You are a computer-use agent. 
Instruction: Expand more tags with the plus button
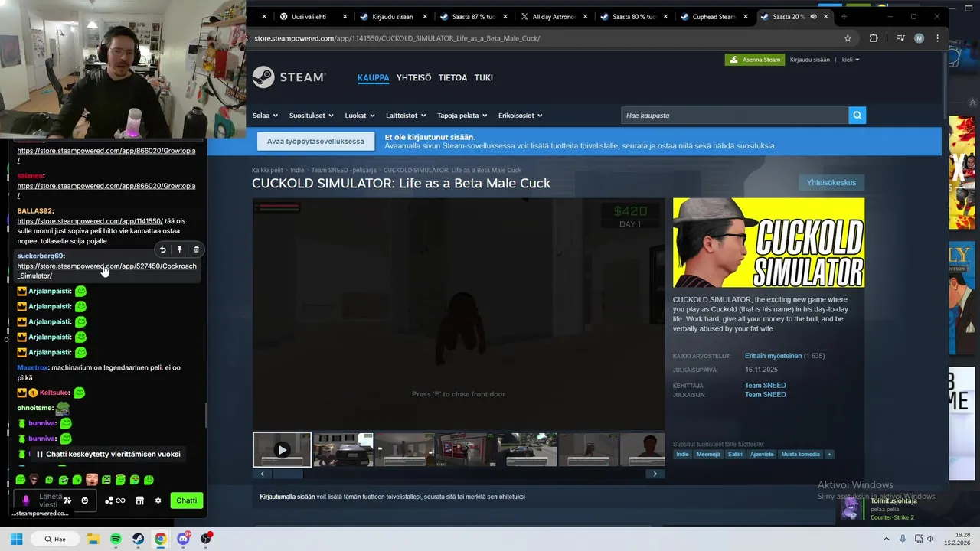pyautogui.click(x=829, y=455)
